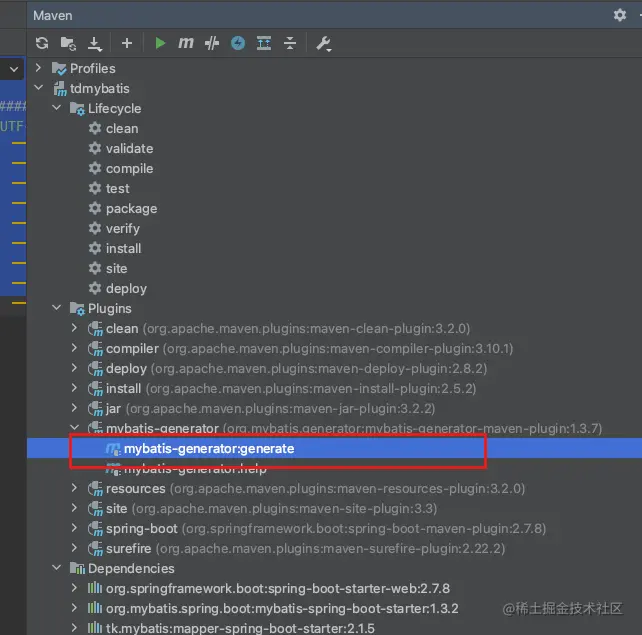Open the dropdown chevron in left editor gutter
Image resolution: width=642 pixels, height=635 pixels.
tap(14, 69)
